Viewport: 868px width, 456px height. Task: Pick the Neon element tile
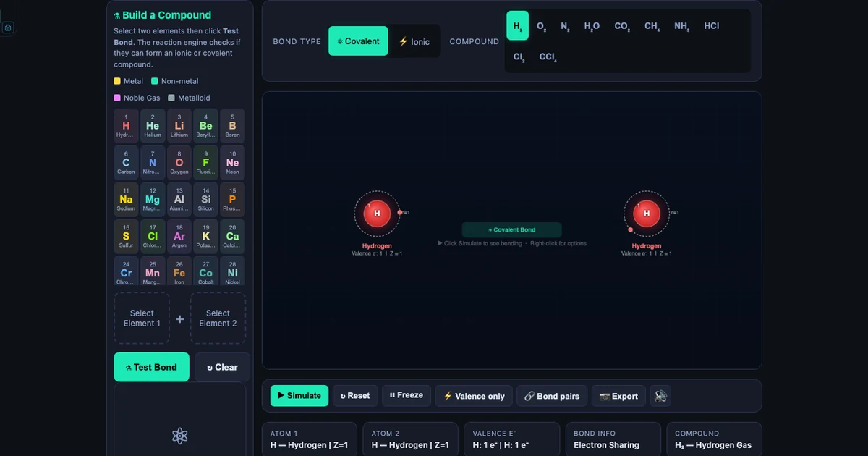[232, 163]
